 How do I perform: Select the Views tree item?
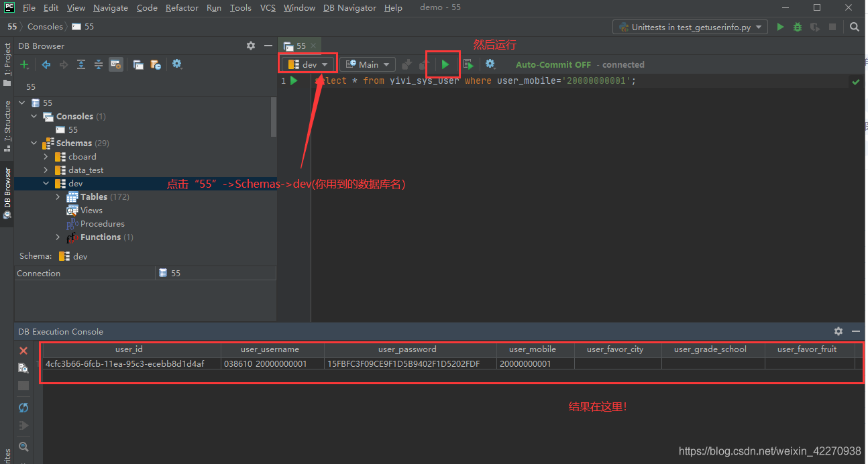click(x=91, y=210)
